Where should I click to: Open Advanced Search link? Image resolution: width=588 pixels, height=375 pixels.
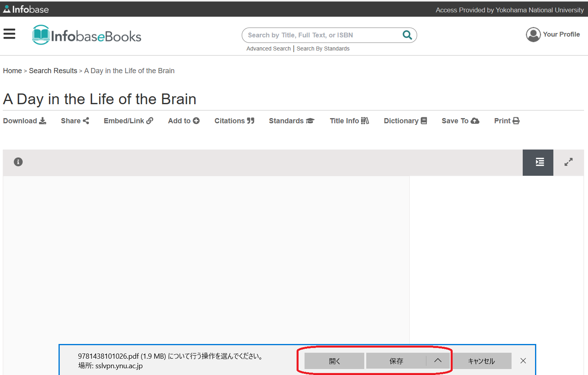pos(269,49)
